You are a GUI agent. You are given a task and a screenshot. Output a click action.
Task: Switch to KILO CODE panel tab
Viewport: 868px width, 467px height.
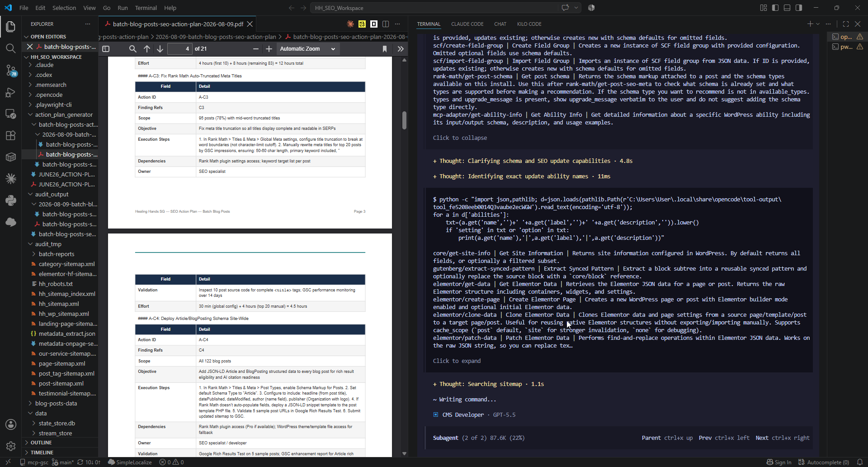(x=529, y=24)
